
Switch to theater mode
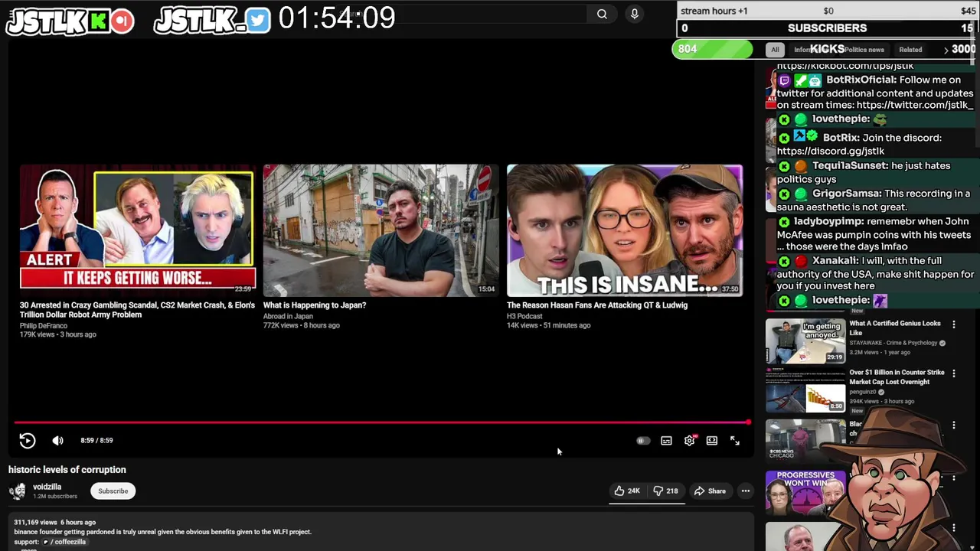click(712, 441)
